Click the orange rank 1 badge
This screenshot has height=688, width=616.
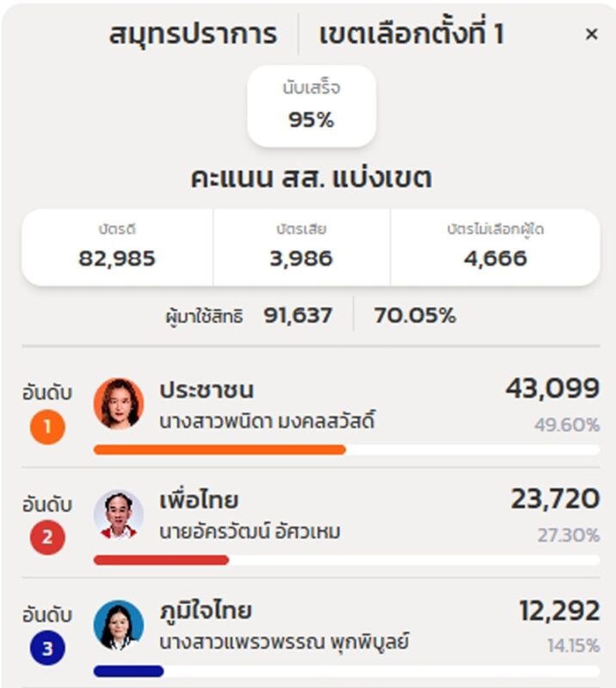(47, 427)
